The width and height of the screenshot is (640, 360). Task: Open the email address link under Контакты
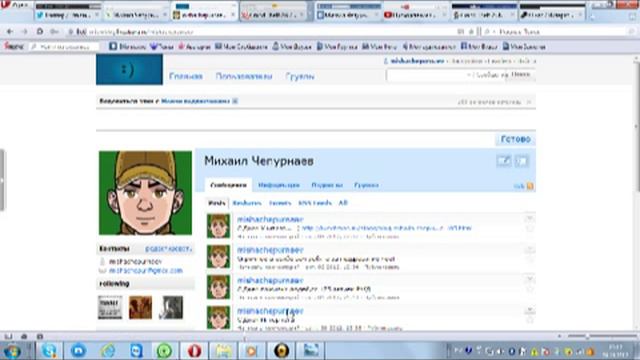pos(146,271)
